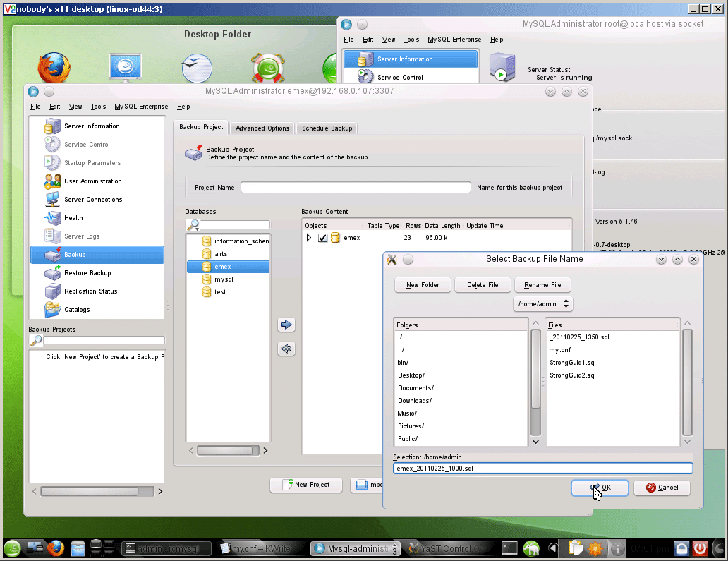
Task: Open the clock icon in Desktop Folder
Action: [x=197, y=68]
